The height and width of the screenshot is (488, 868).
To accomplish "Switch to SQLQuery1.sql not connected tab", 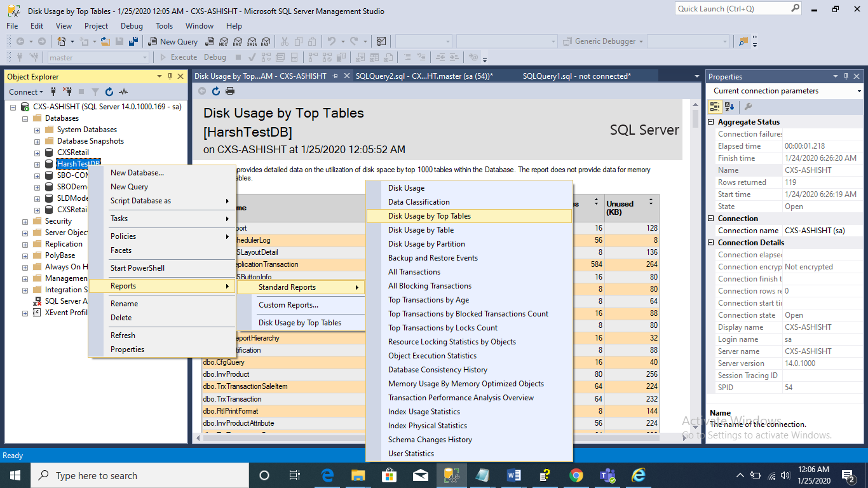I will click(577, 76).
